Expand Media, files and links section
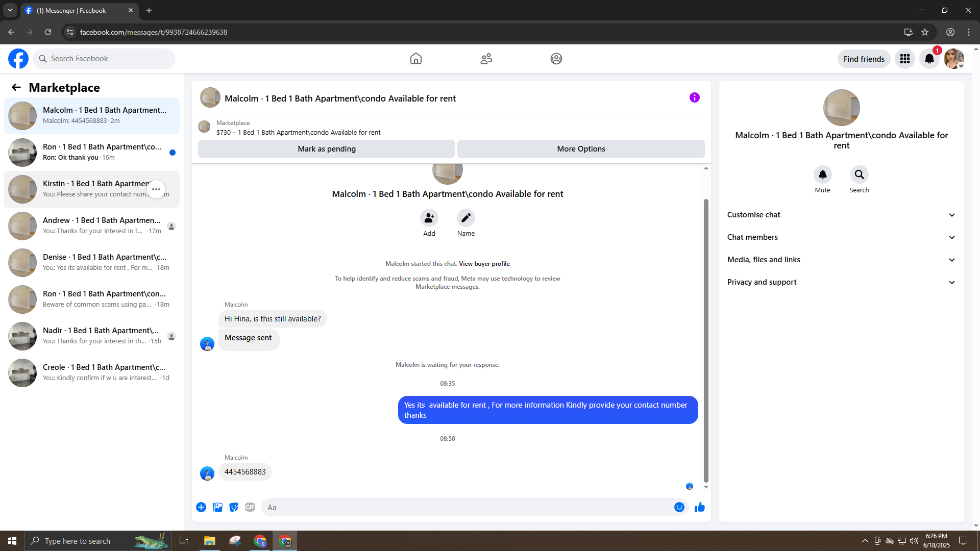 842,260
